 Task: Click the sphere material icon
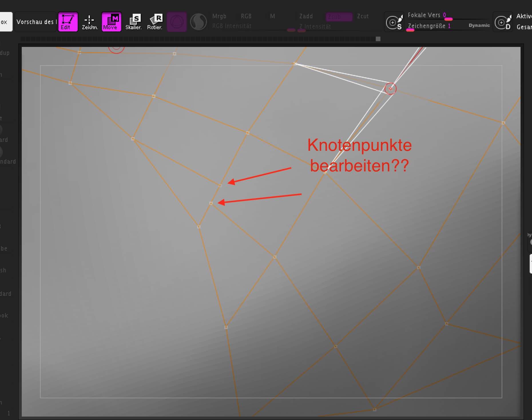click(x=198, y=22)
